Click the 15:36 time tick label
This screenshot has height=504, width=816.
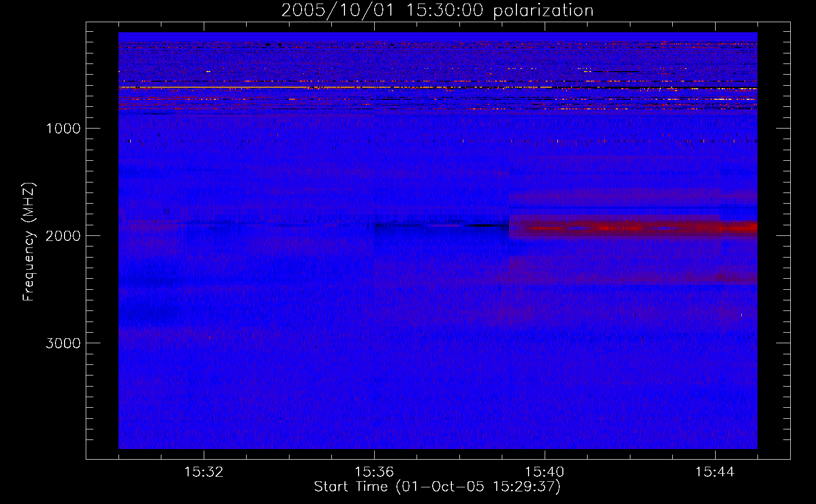point(374,472)
